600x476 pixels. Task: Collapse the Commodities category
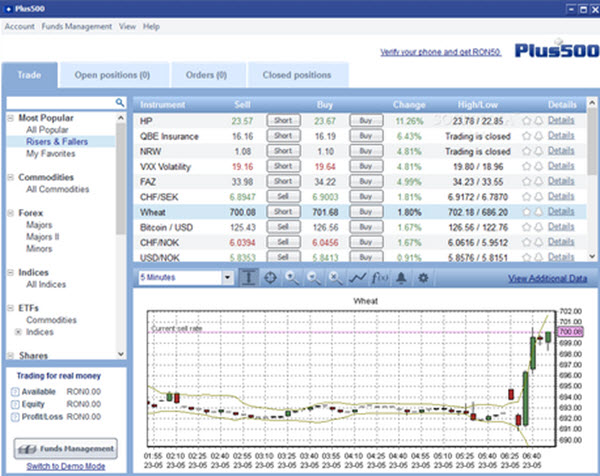11,177
